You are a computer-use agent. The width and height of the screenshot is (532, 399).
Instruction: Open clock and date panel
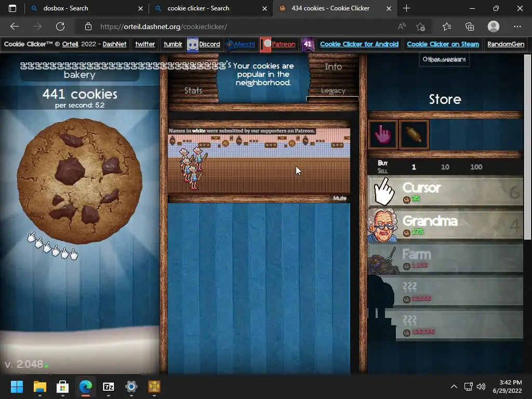tap(507, 387)
